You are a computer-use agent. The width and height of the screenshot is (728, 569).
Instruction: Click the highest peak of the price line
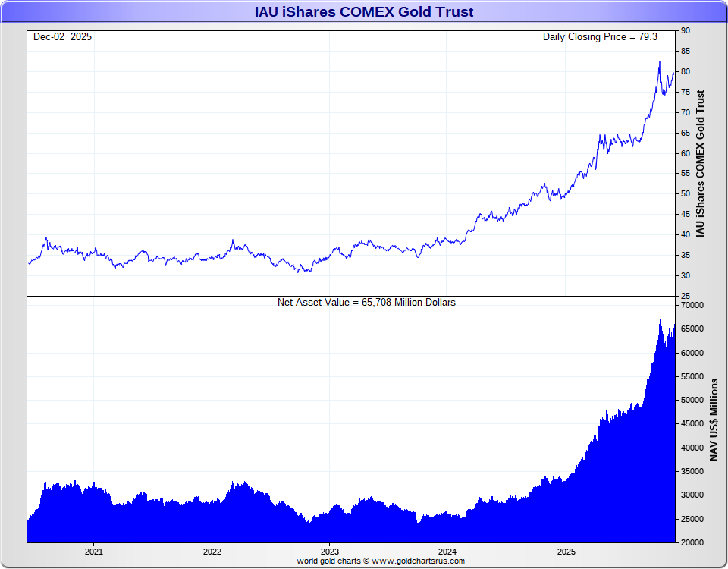click(659, 61)
